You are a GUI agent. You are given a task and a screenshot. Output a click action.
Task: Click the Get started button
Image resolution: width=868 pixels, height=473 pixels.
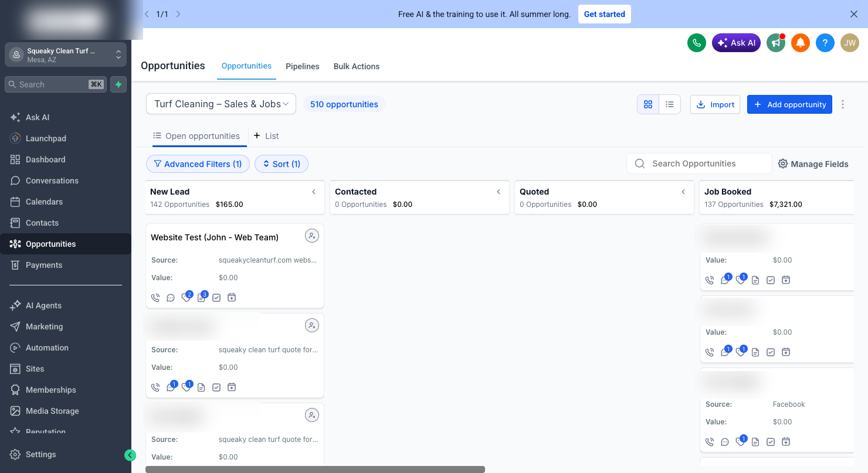[604, 14]
